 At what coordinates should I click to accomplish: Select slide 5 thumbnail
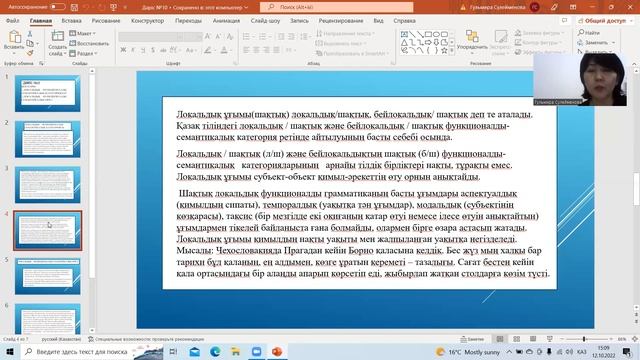(x=48, y=276)
